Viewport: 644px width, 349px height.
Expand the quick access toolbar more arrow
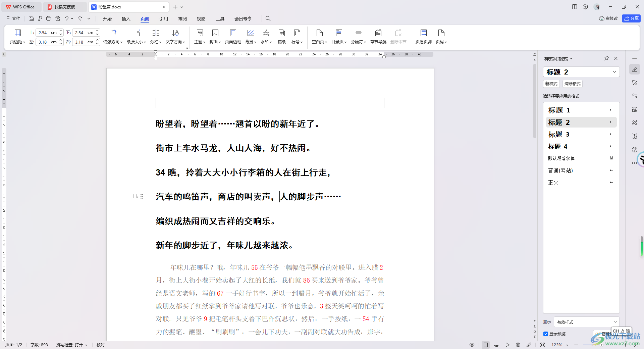(89, 18)
